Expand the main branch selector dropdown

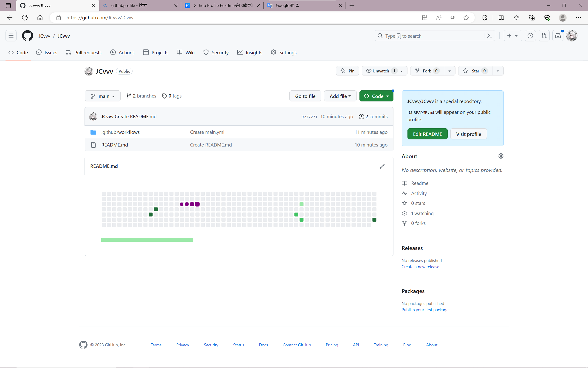coord(102,96)
